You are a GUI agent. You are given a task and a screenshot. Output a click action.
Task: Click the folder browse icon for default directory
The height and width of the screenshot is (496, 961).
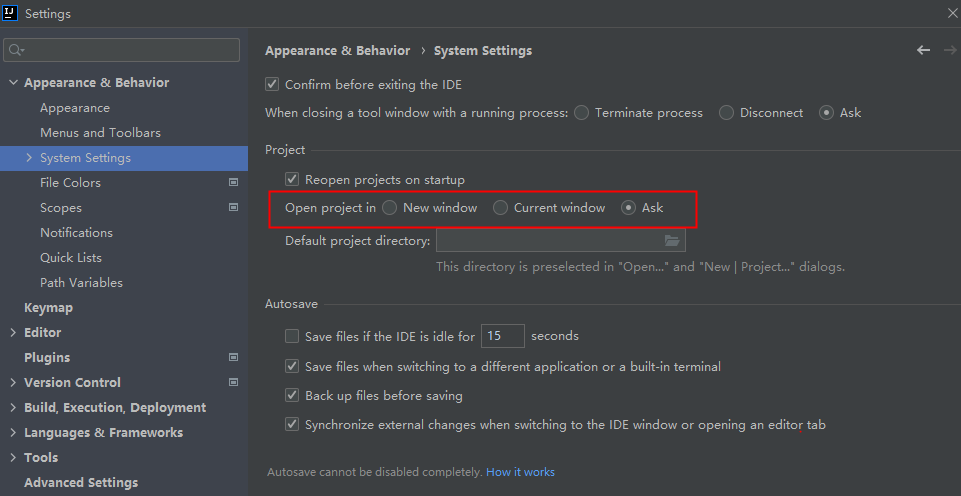pos(672,240)
